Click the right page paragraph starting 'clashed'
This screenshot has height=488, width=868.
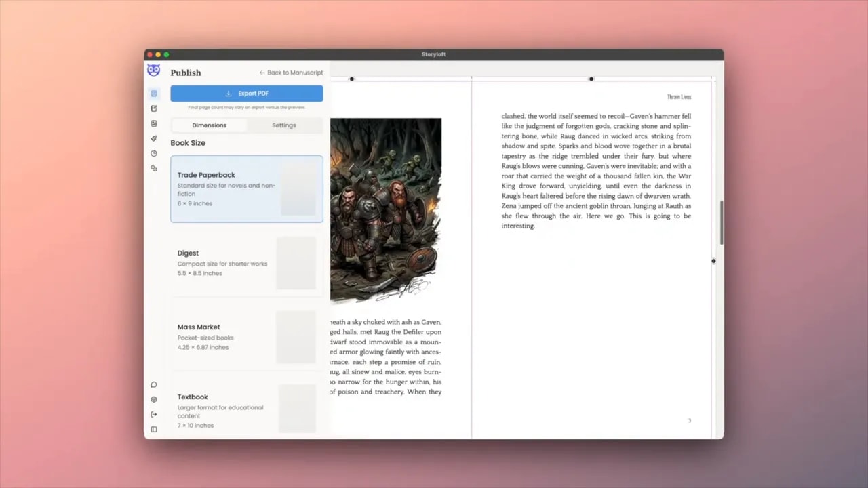(x=597, y=171)
